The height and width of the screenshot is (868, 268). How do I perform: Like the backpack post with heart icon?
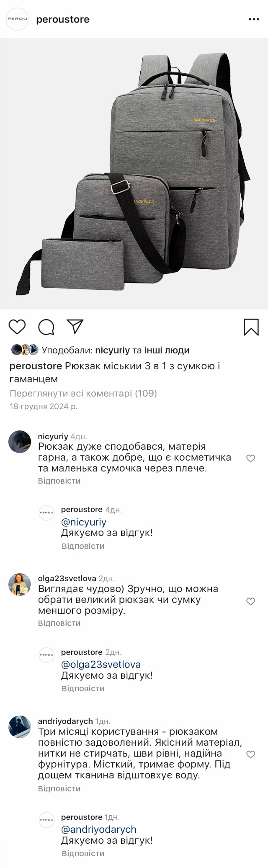pos(17,327)
